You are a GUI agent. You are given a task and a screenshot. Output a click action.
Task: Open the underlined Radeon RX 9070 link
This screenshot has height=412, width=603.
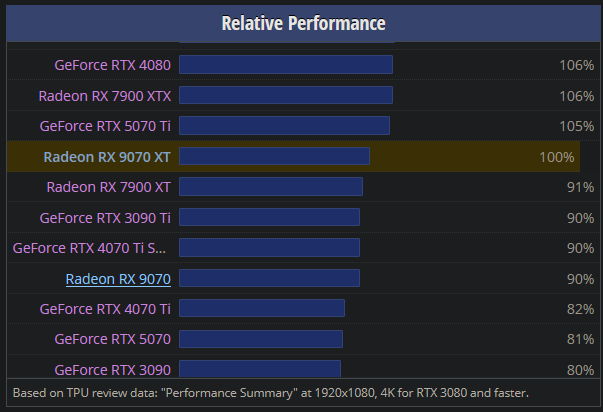point(118,279)
